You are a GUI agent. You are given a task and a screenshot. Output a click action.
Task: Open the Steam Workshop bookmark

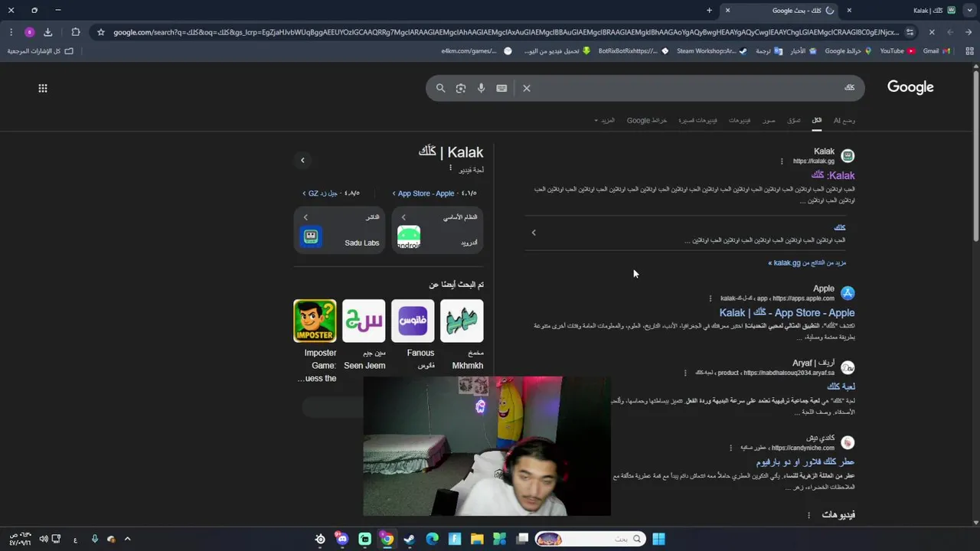(x=711, y=51)
